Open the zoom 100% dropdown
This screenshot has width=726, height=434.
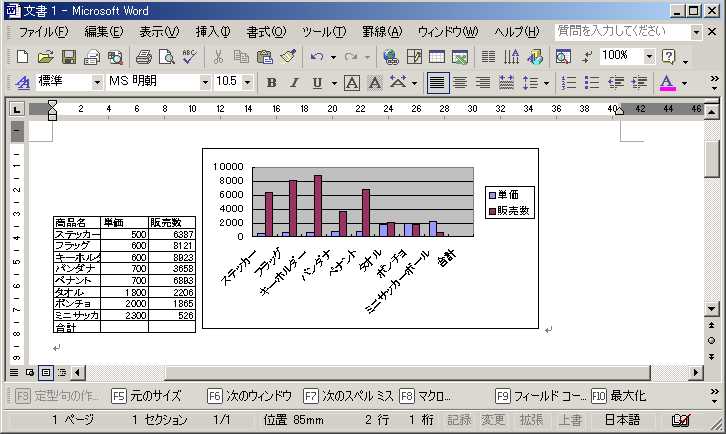point(649,57)
